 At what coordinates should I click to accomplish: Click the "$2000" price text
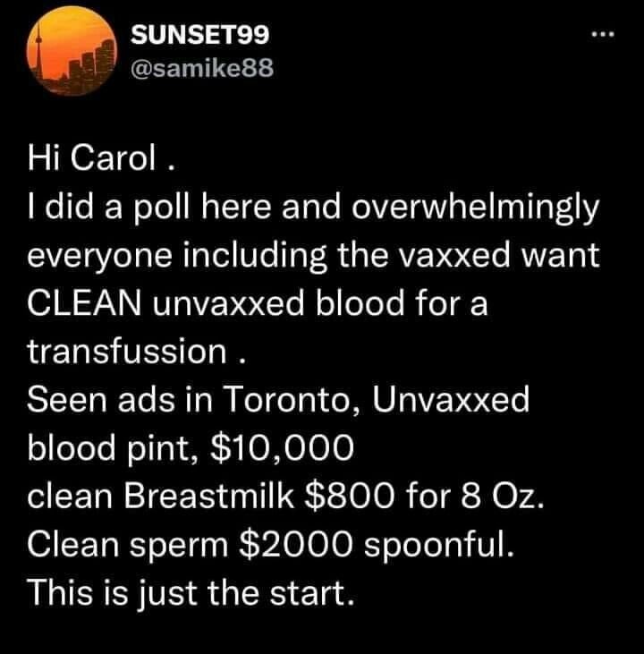(x=295, y=544)
